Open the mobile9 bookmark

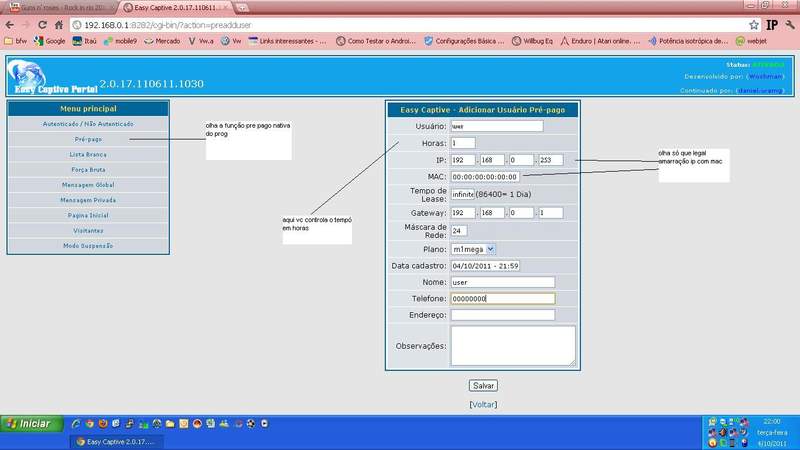pos(120,41)
